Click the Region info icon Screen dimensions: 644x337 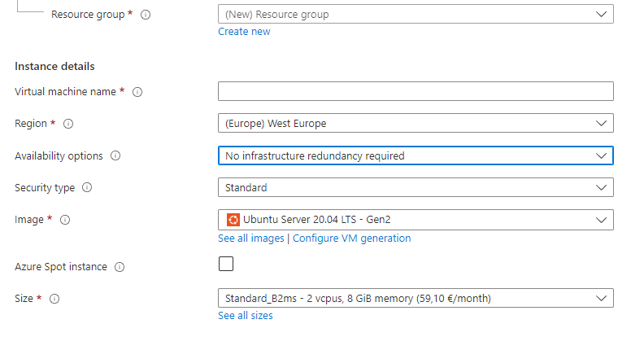(x=68, y=124)
